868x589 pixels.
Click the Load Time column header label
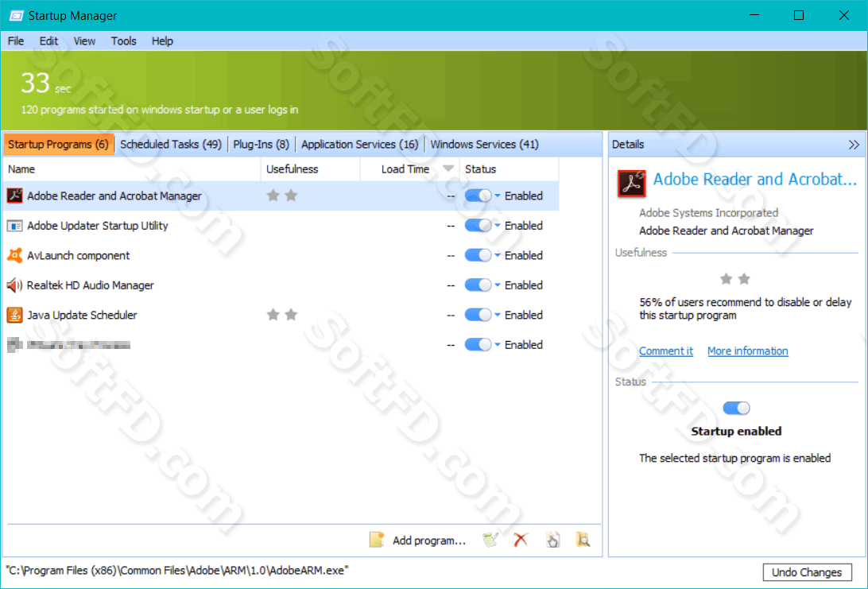[x=405, y=169]
